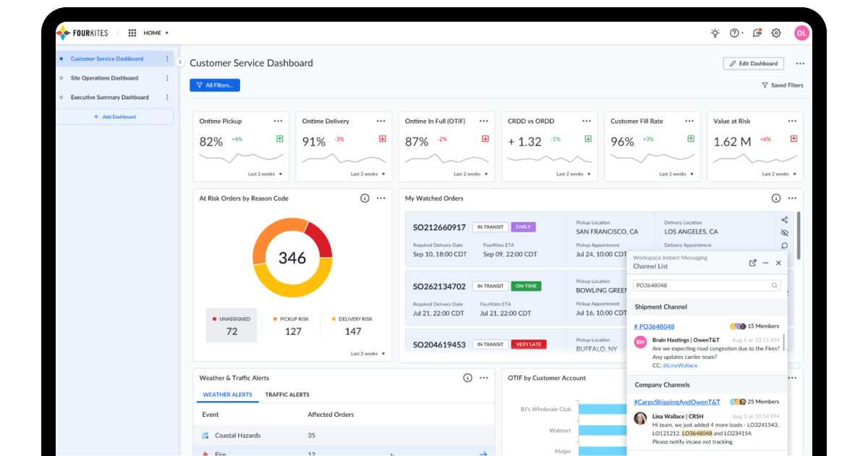
Task: Select Executive Summary Dashboard in the sidebar
Action: (x=110, y=97)
